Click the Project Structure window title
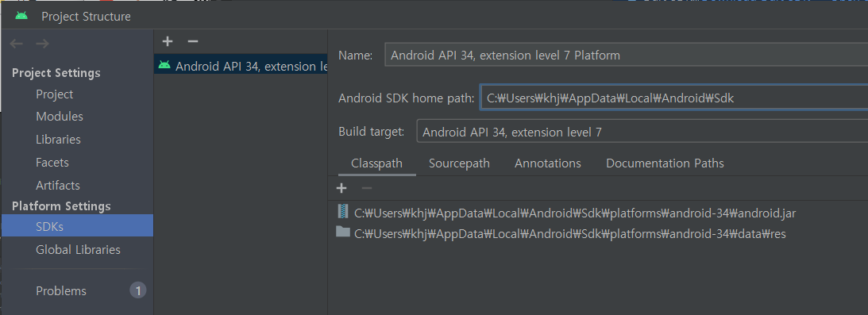 point(86,17)
